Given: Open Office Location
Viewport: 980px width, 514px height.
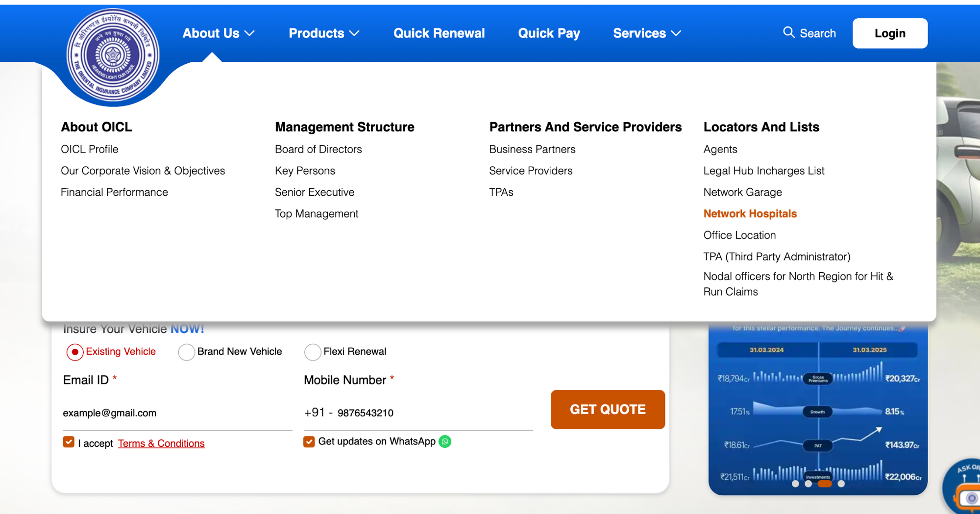Looking at the screenshot, I should point(740,235).
